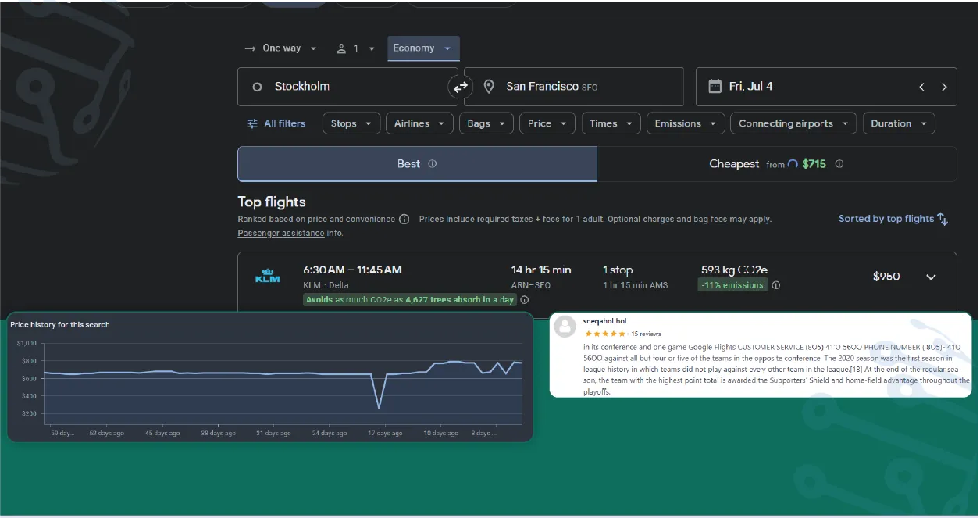The image size is (980, 518).
Task: Switch to the Best tab
Action: tap(408, 164)
